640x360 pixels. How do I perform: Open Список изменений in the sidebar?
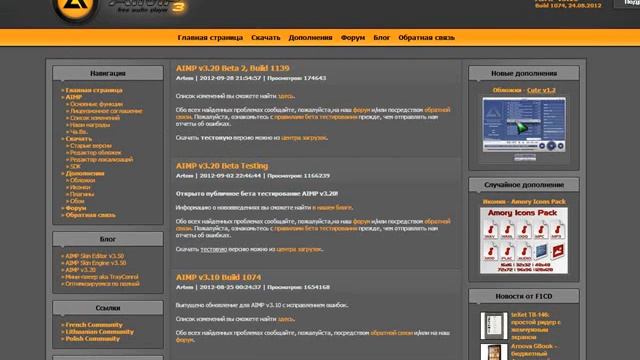click(95, 118)
